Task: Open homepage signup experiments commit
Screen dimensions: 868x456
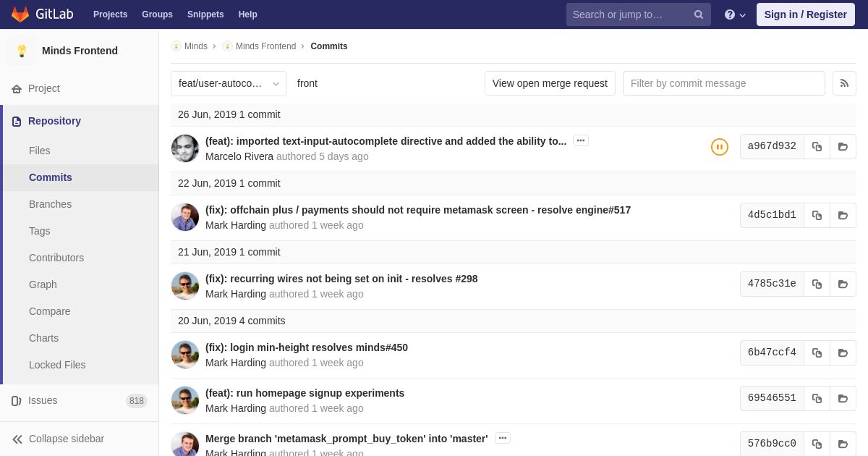Action: (305, 393)
